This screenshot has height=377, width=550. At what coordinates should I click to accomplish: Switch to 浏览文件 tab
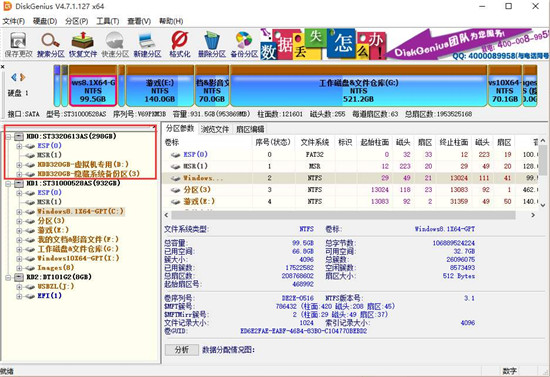(215, 129)
